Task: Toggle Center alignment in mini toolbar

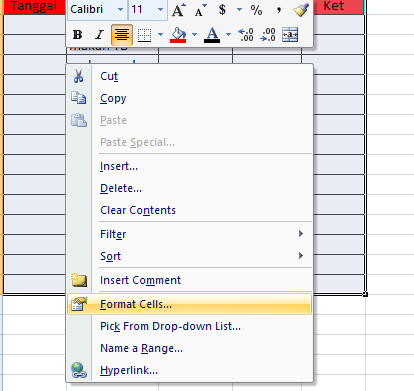Action: [122, 35]
